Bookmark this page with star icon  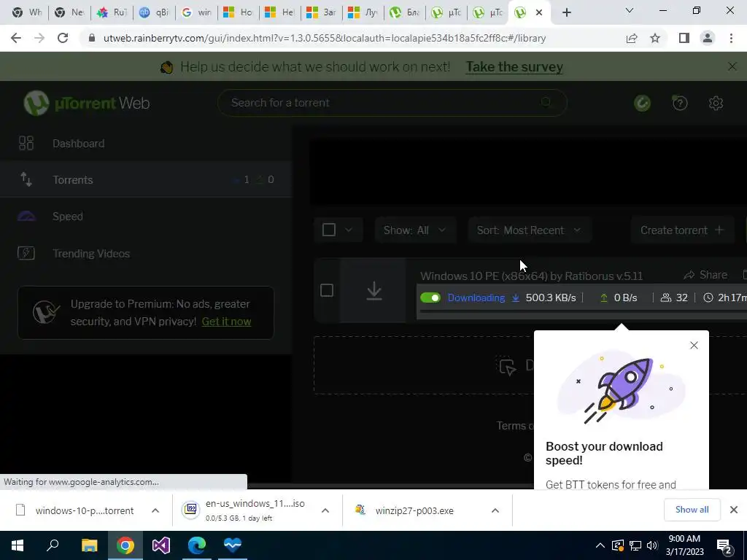tap(655, 38)
